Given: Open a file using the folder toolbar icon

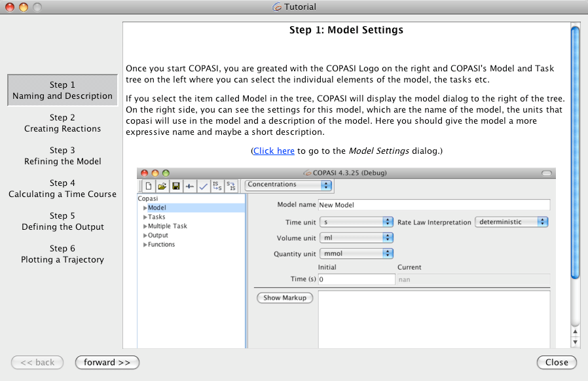Looking at the screenshot, I should (162, 185).
